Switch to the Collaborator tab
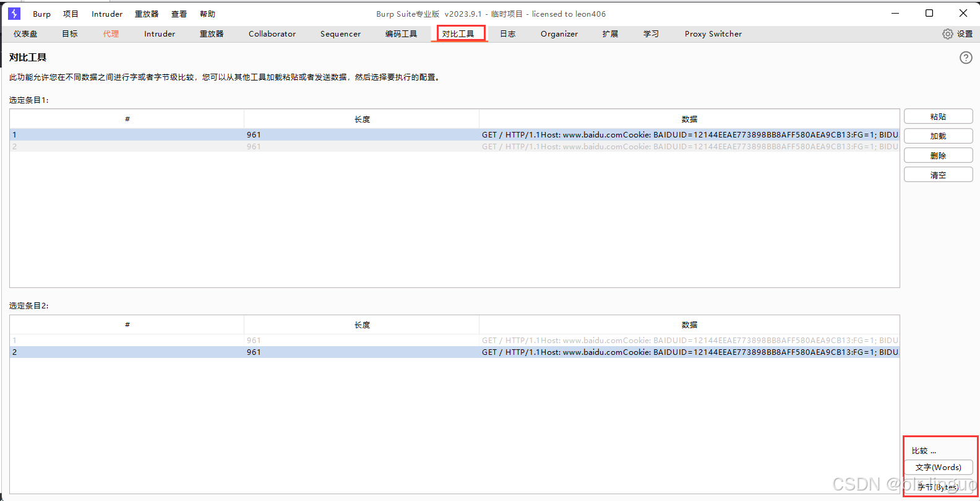This screenshot has width=980, height=501. click(272, 34)
